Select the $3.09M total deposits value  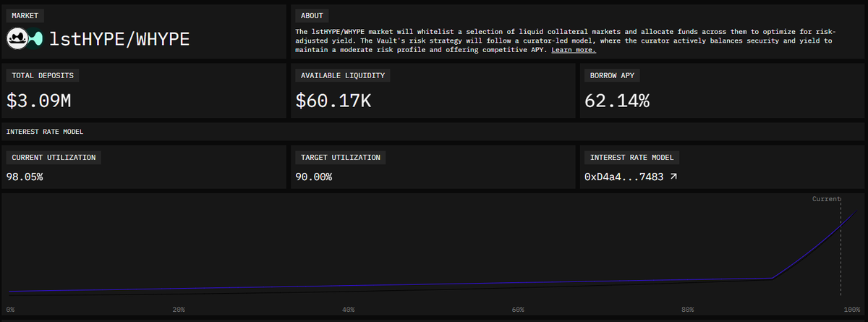[x=39, y=101]
